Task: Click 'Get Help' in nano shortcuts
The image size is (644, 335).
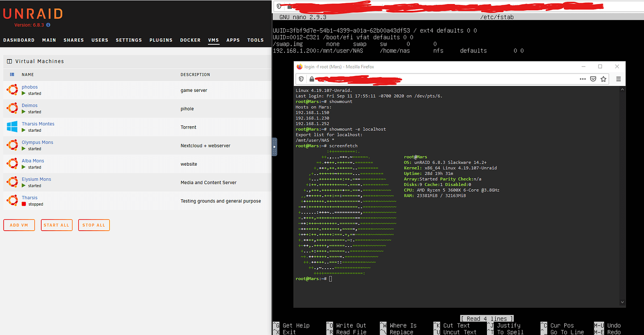Action: [x=296, y=326]
